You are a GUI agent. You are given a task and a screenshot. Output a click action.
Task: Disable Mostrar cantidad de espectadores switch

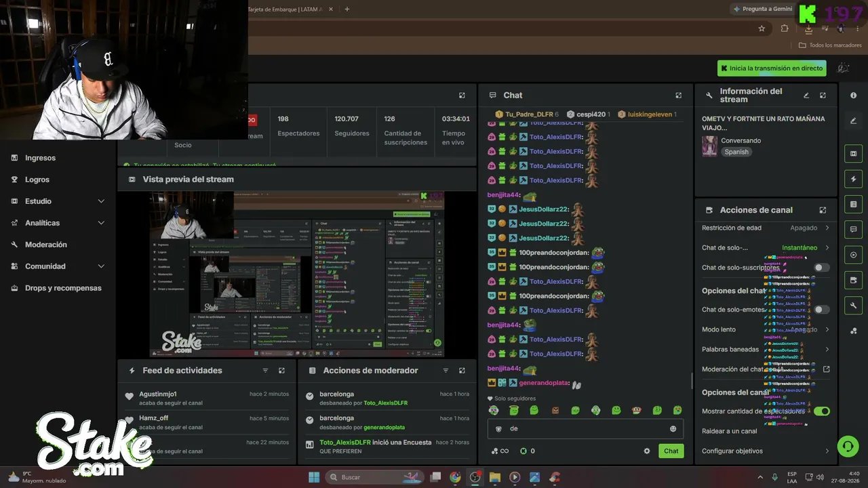pos(821,411)
